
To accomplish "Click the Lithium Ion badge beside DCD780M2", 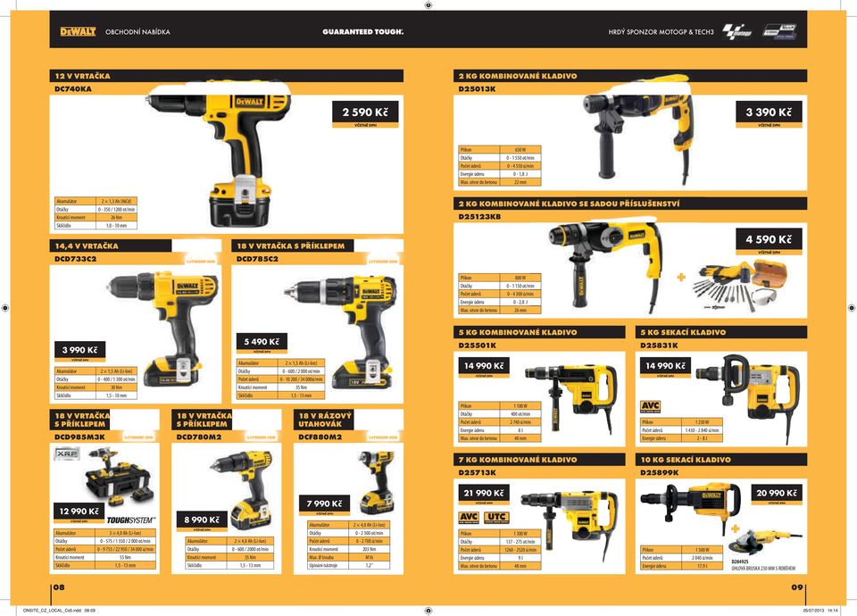I will pyautogui.click(x=262, y=437).
